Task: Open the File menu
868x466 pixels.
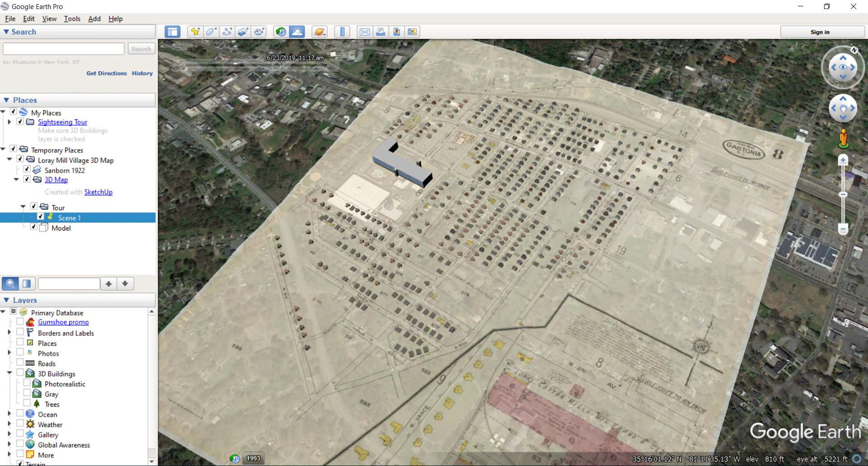Action: (10, 19)
